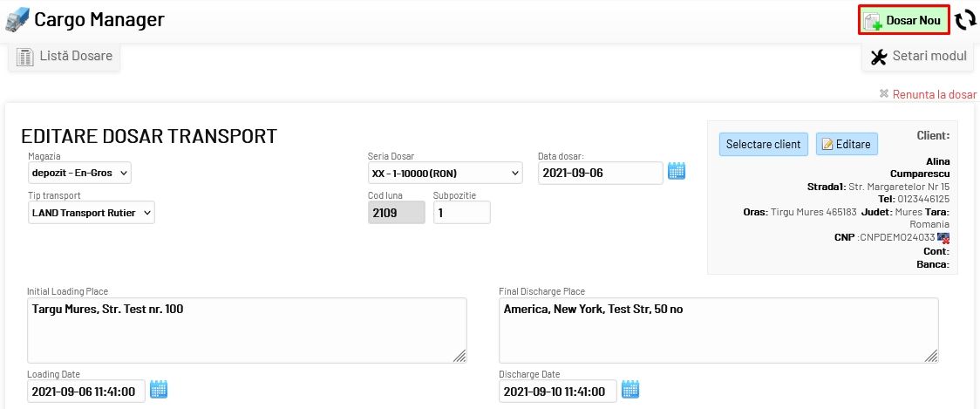Screen dimensions: 980x409
Task: Open the Listă Dosare tab
Action: click(65, 57)
